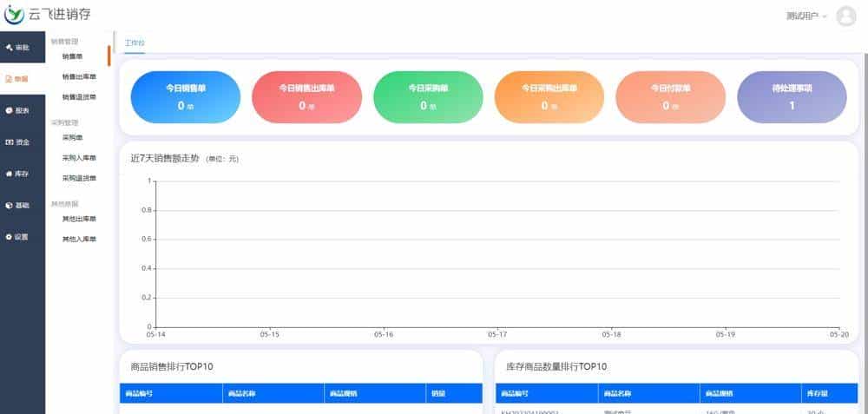Open 设置 from the sidebar

click(23, 237)
